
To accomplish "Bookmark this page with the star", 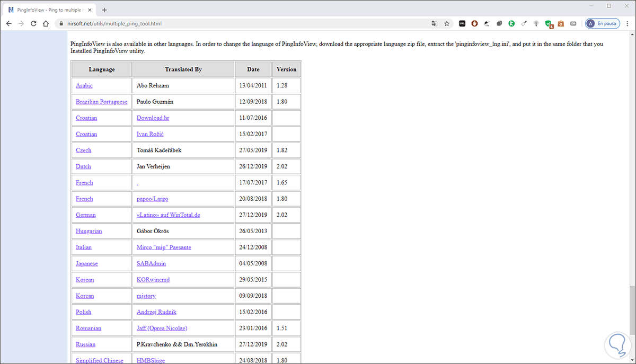I will coord(447,23).
